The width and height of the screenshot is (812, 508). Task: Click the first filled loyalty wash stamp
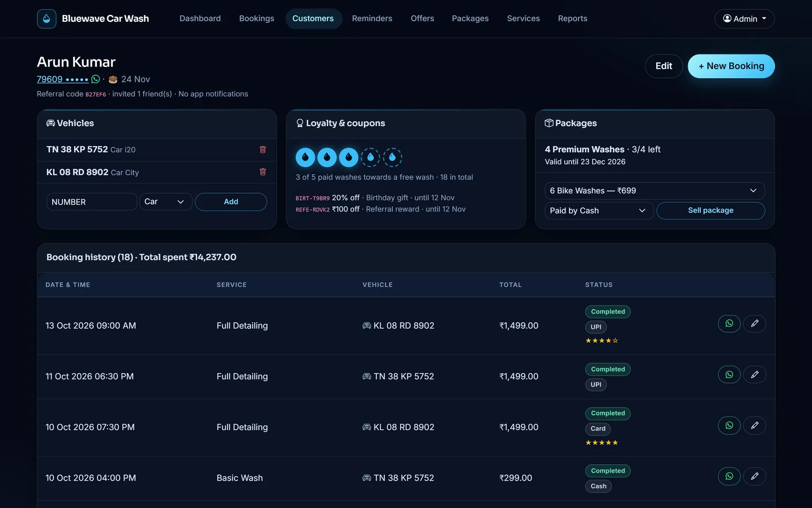click(305, 157)
